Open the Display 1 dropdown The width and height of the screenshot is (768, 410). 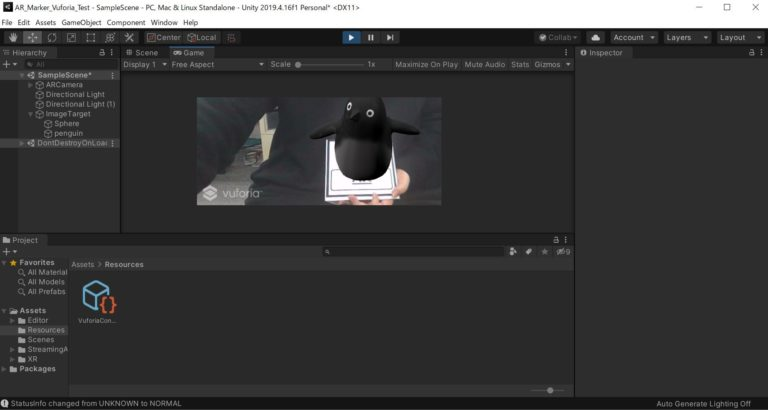tap(145, 65)
